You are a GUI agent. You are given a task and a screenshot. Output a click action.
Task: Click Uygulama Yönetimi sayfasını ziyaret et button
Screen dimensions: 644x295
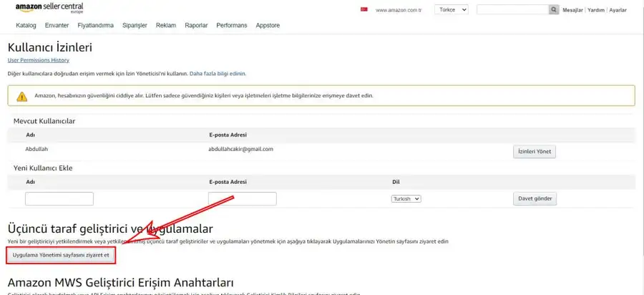point(61,255)
